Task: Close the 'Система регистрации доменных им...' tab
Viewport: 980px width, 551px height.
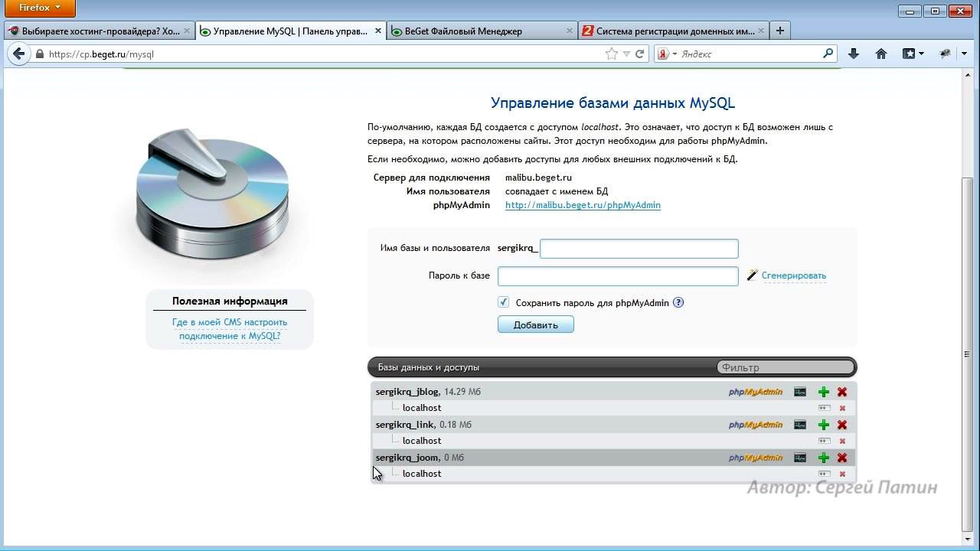Action: click(x=760, y=31)
